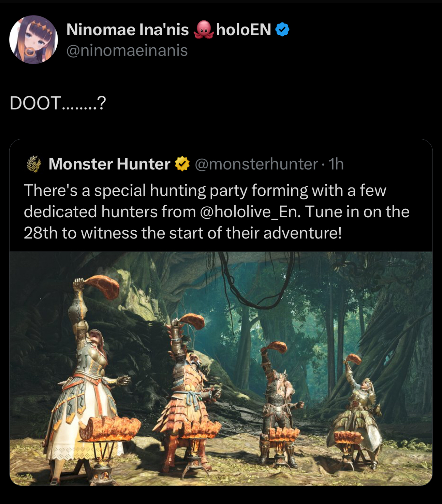The width and height of the screenshot is (442, 504).
Task: Click the gold verified badge
Action: (x=182, y=164)
